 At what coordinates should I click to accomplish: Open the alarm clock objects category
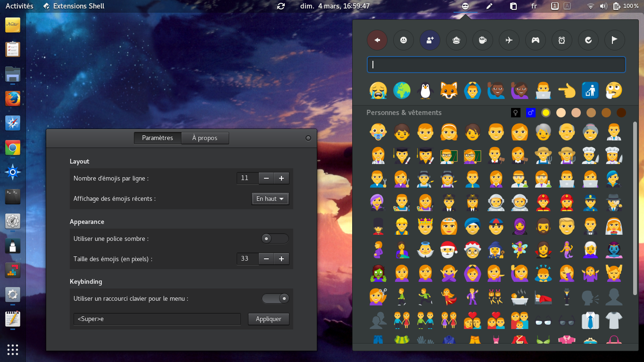pyautogui.click(x=562, y=41)
